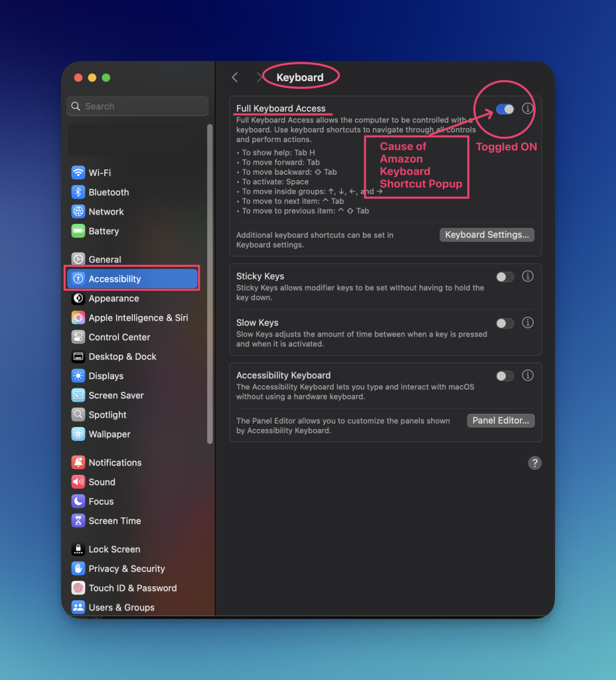Viewport: 616px width, 680px height.
Task: Open Wi-Fi settings icon in sidebar
Action: pyautogui.click(x=78, y=173)
